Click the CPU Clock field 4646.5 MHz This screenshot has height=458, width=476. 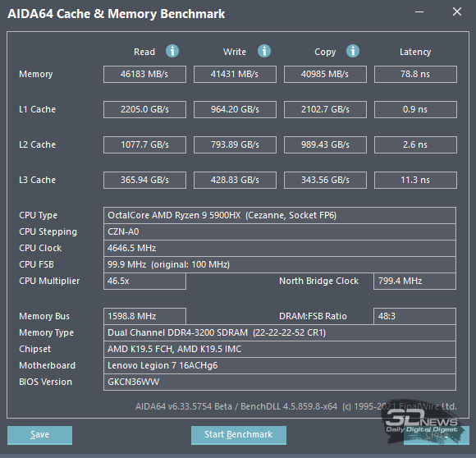tap(280, 248)
